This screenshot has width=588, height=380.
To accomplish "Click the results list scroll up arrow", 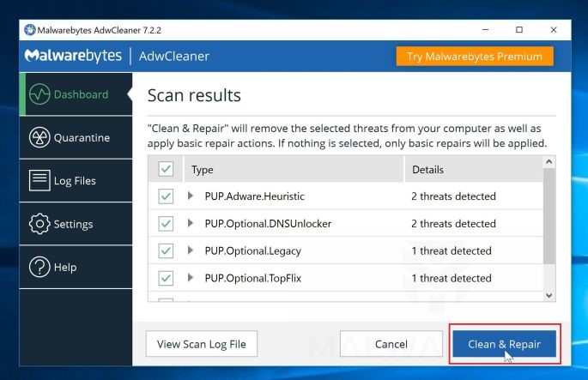I will coord(549,162).
